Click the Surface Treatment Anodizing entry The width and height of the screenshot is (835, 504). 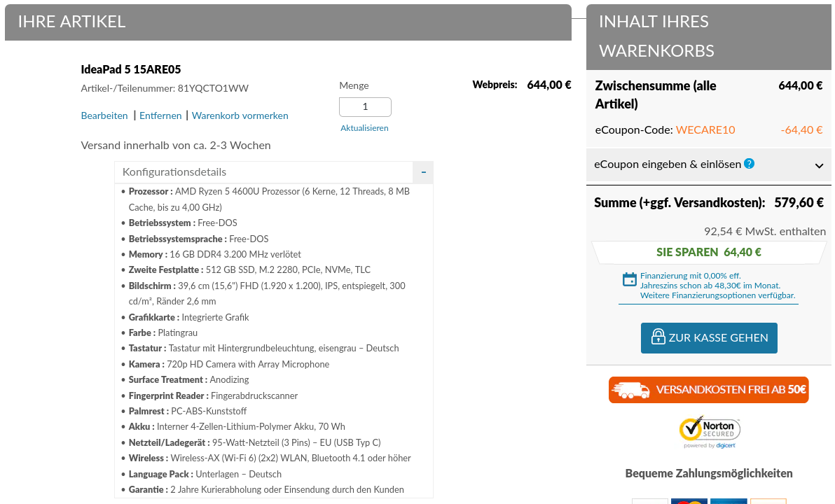tap(188, 379)
